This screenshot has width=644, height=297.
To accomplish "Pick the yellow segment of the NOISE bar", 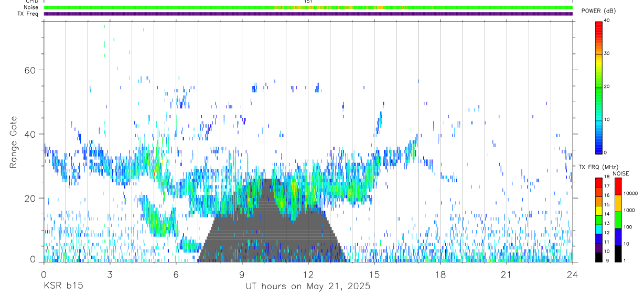I will pyautogui.click(x=618, y=203).
